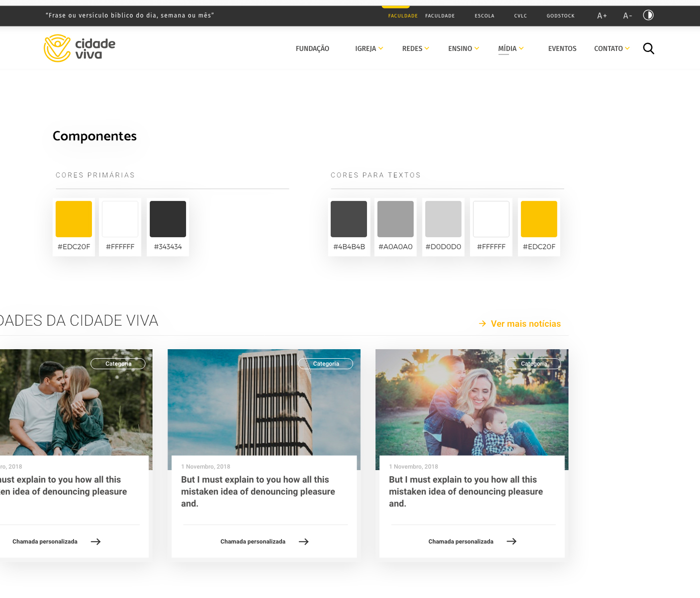Image resolution: width=700 pixels, height=598 pixels.
Task: Increase font size with A+
Action: 602,15
